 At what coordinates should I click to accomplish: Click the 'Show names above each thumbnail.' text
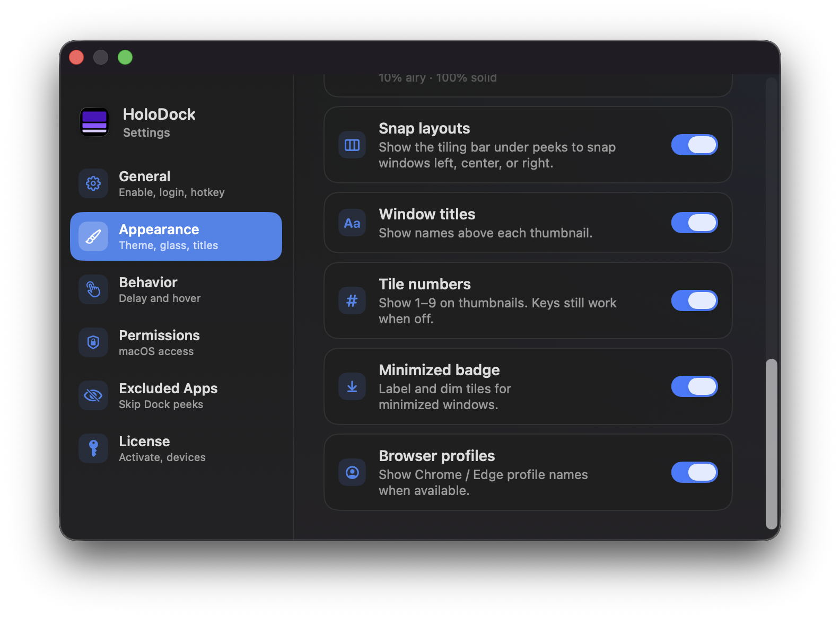click(486, 233)
